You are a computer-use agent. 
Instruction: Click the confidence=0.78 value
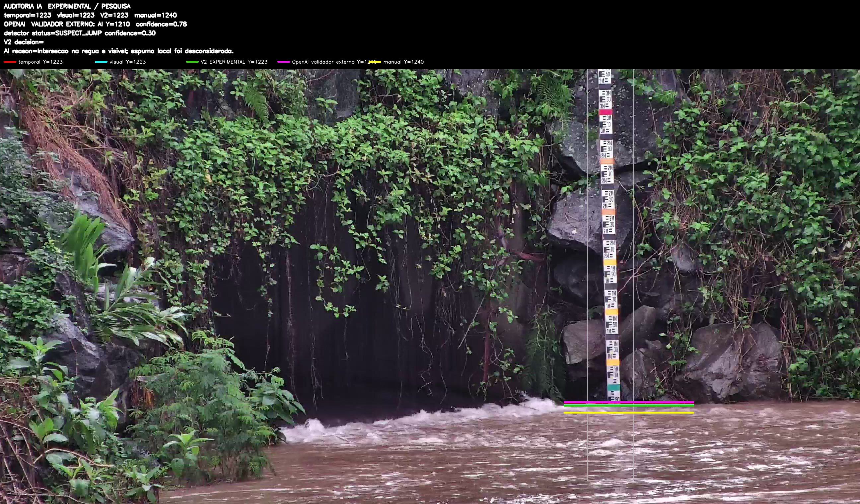coord(161,24)
